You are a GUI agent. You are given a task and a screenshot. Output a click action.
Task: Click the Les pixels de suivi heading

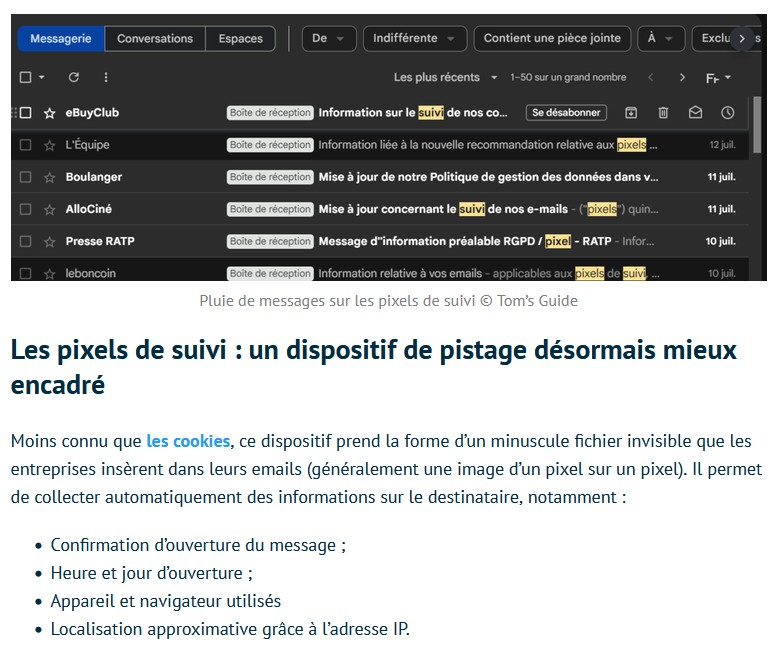374,367
